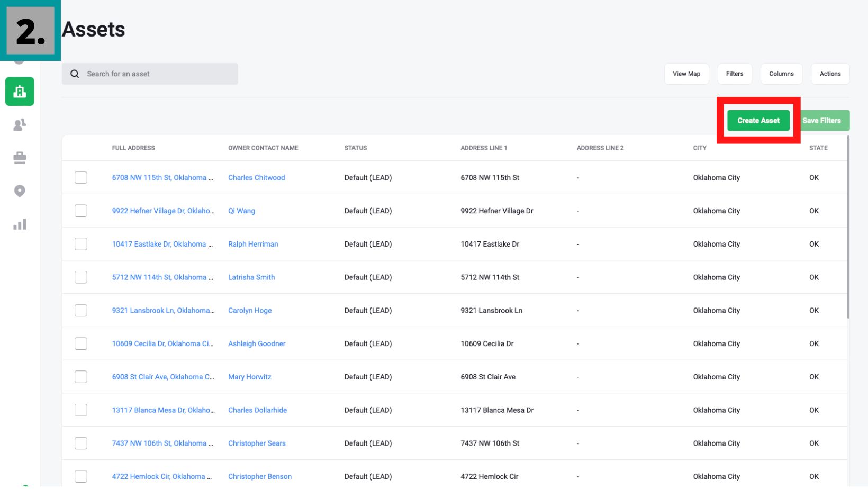Open the 7437 NW 106th St full address link
The height and width of the screenshot is (489, 868).
(162, 443)
